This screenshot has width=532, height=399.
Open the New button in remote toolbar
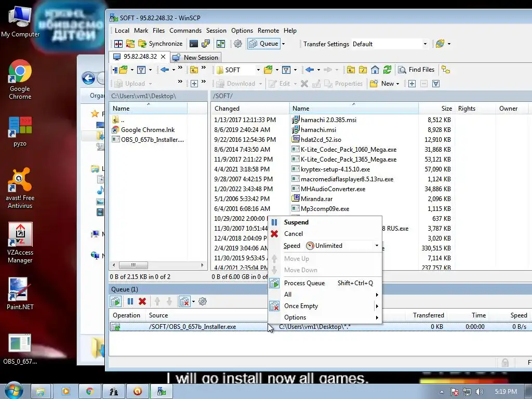382,84
